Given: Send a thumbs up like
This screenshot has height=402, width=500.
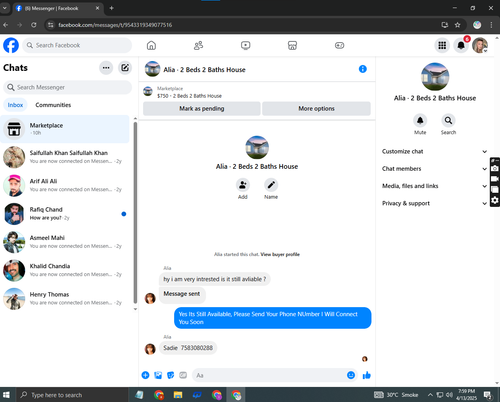Looking at the screenshot, I should (367, 375).
